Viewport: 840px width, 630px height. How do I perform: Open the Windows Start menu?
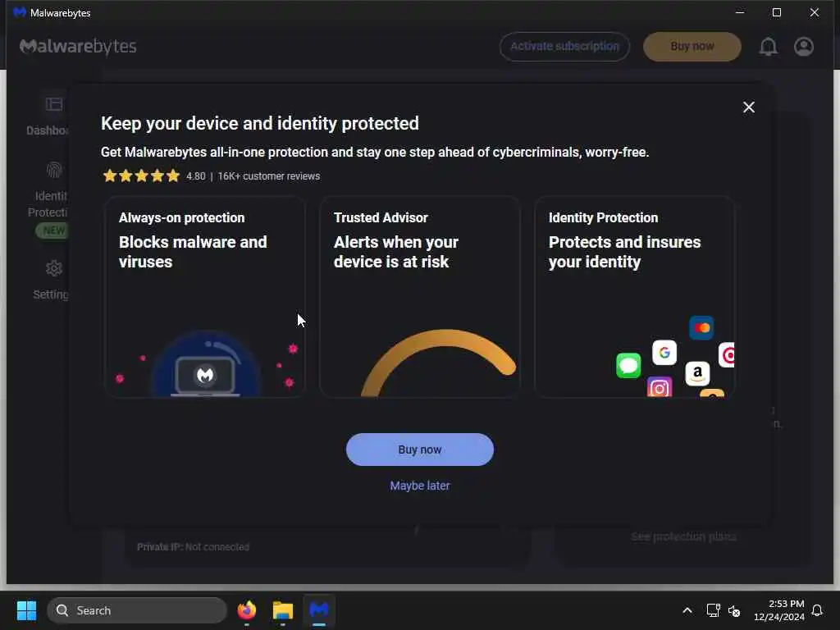point(26,610)
